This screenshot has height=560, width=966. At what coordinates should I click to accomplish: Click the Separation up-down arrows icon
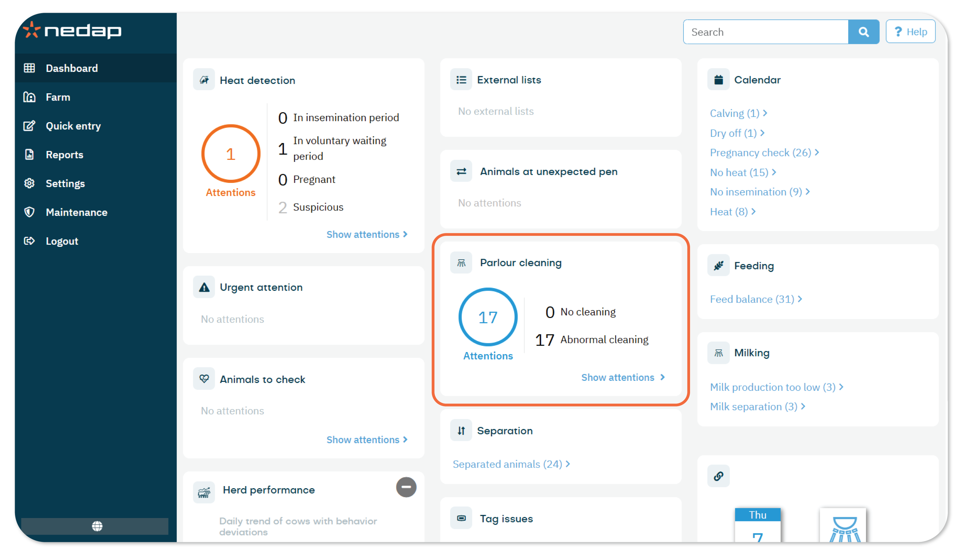pyautogui.click(x=461, y=430)
